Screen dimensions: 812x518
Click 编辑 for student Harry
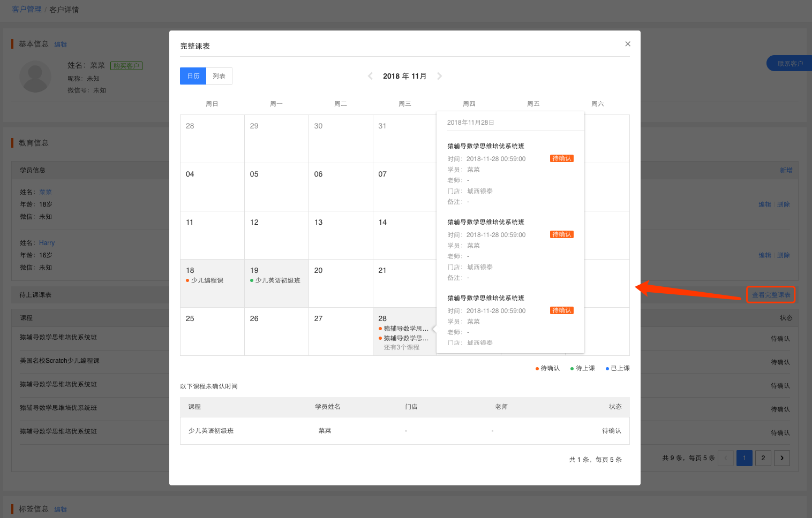click(x=765, y=255)
